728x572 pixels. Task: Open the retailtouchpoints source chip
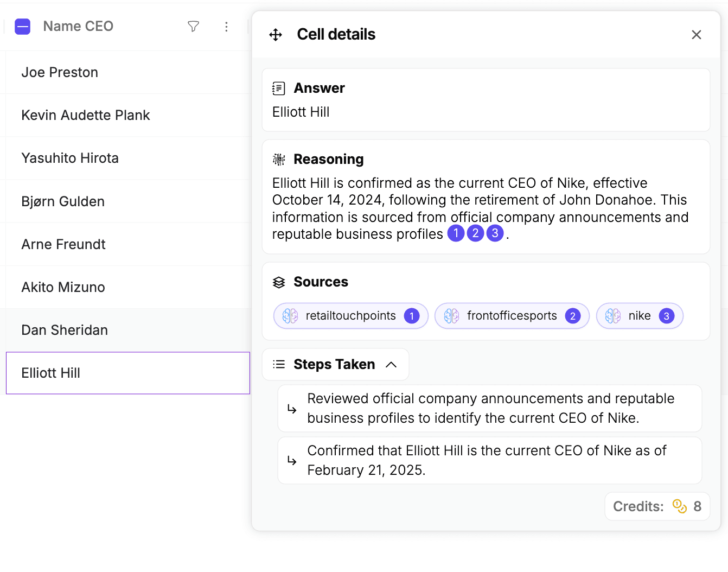point(351,316)
